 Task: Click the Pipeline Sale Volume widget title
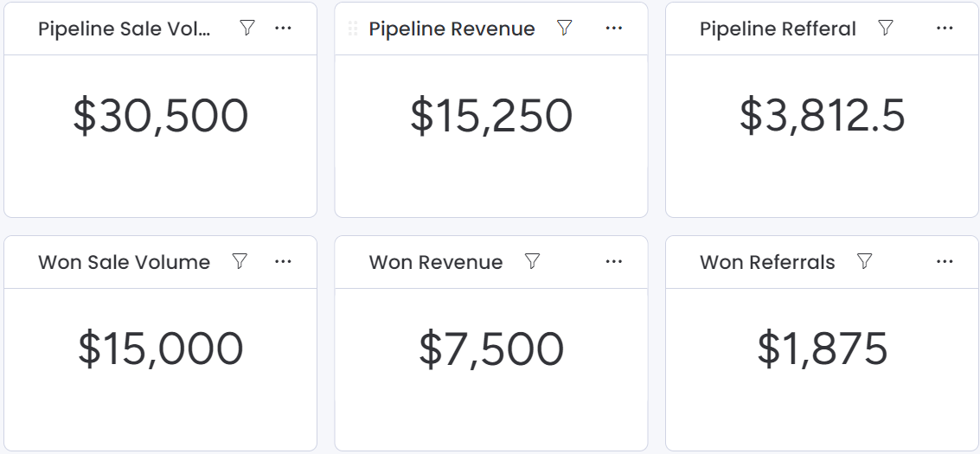[x=125, y=29]
